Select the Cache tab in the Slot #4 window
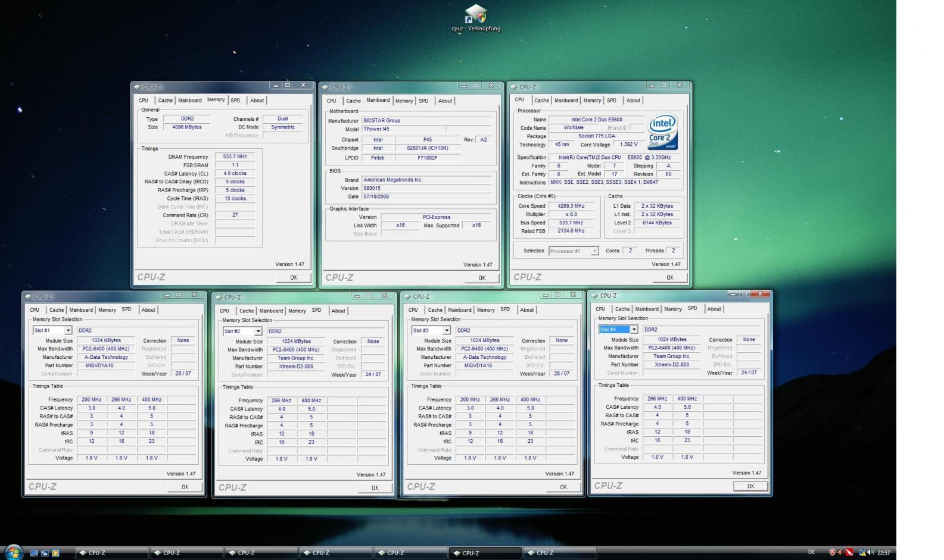Viewport: 944px width, 560px height. (x=622, y=309)
